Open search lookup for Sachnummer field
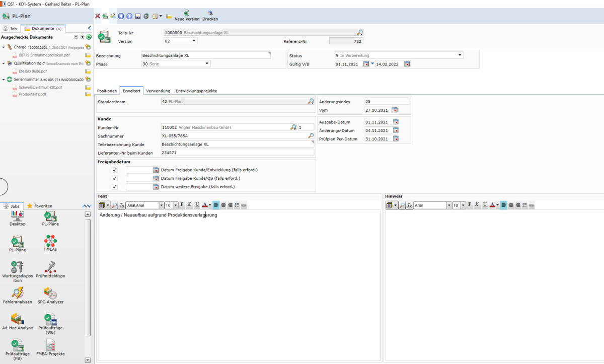 [311, 135]
